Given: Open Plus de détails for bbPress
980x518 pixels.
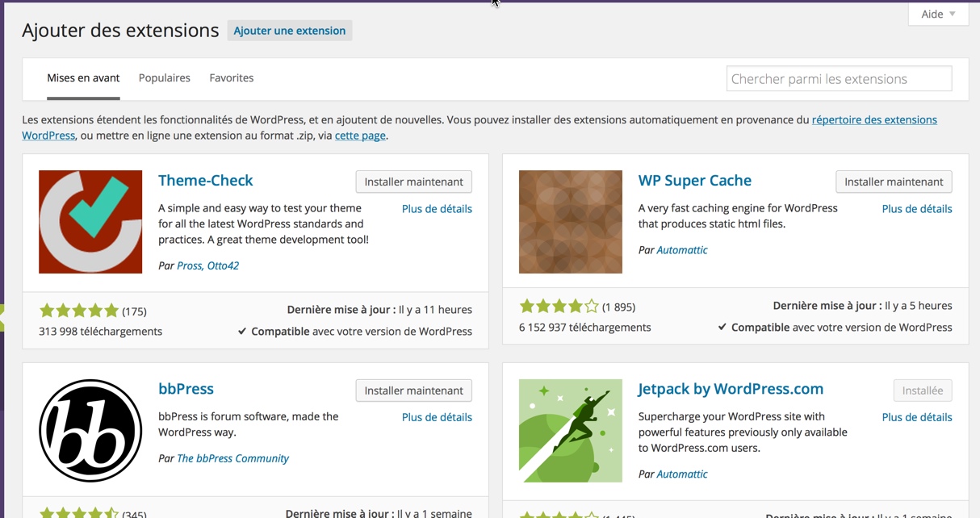Looking at the screenshot, I should [x=437, y=417].
